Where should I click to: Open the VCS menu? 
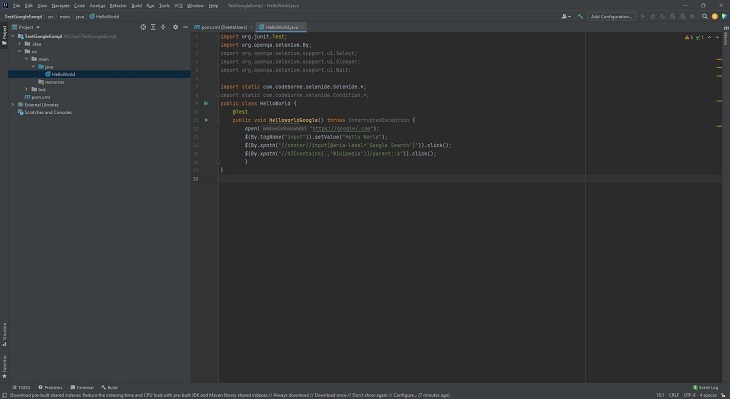click(178, 6)
